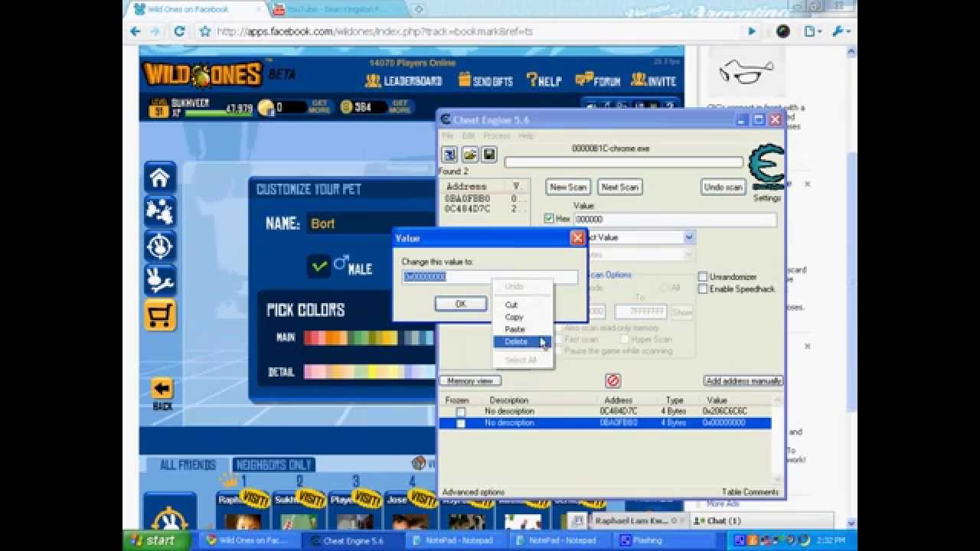
Task: Switch to Cheat Engine 5.6 in taskbar
Action: 353,540
